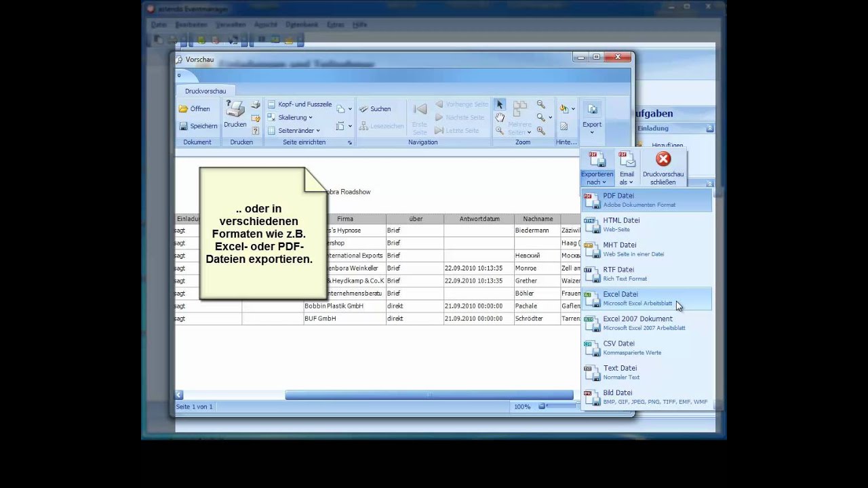
Task: Open a document with the Öffnen button
Action: pos(194,108)
